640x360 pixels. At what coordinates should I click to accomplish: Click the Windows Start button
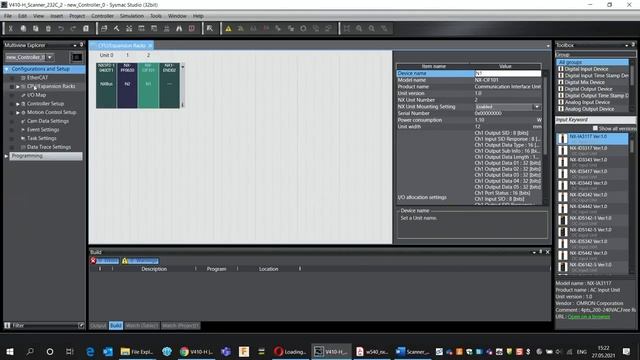coord(10,351)
